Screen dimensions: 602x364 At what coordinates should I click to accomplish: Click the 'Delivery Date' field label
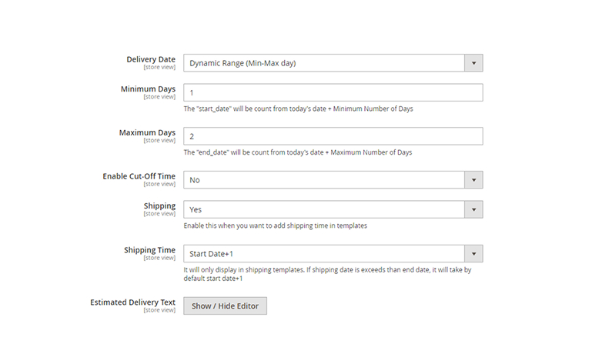pyautogui.click(x=150, y=59)
